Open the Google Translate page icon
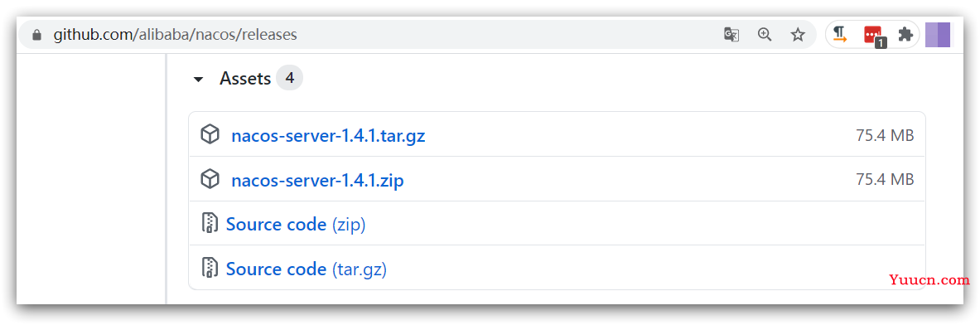Image resolution: width=980 pixels, height=325 pixels. (731, 34)
